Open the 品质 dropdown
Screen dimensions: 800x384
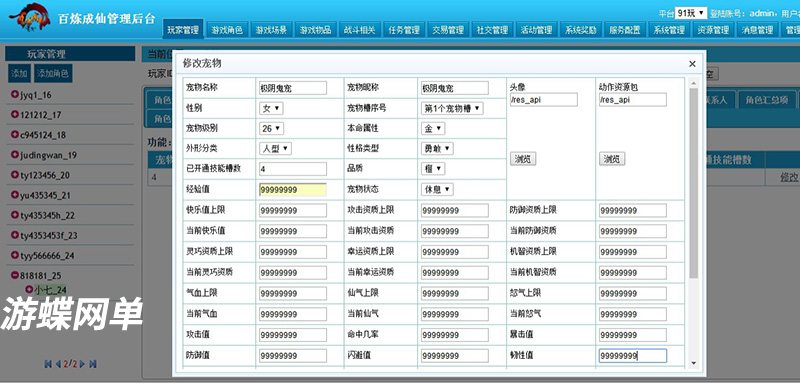[433, 168]
